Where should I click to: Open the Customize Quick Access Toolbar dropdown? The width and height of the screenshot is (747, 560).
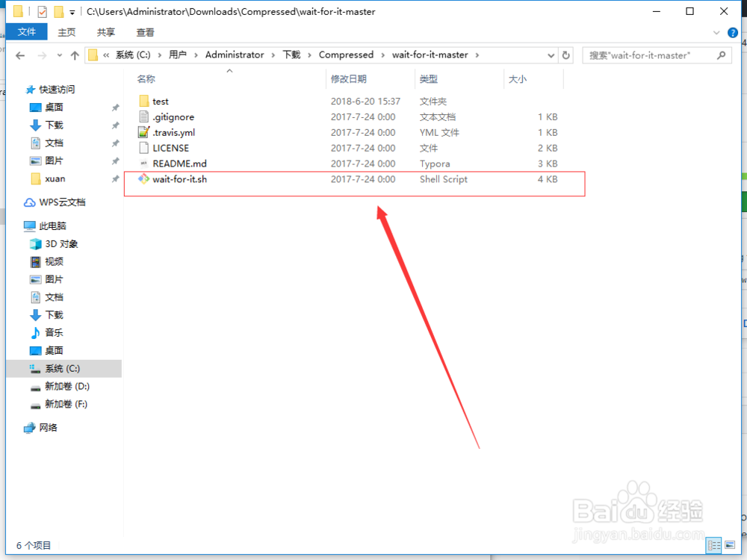click(72, 13)
